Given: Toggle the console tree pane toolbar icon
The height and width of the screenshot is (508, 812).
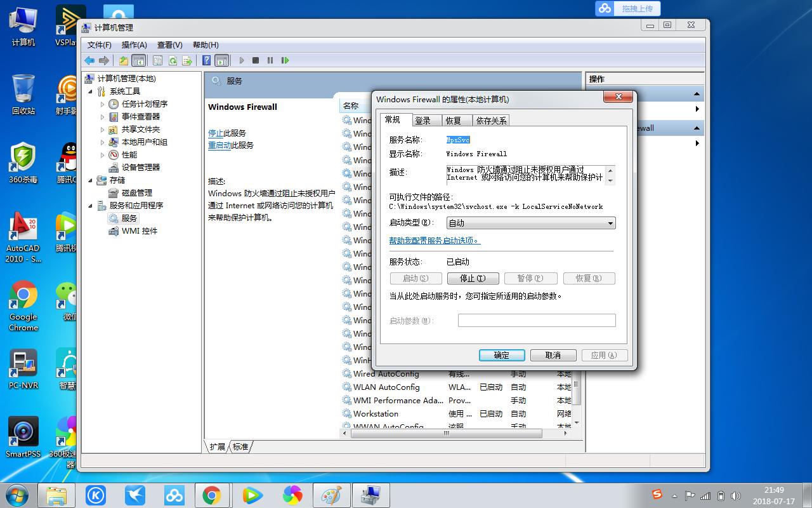Looking at the screenshot, I should (x=138, y=60).
